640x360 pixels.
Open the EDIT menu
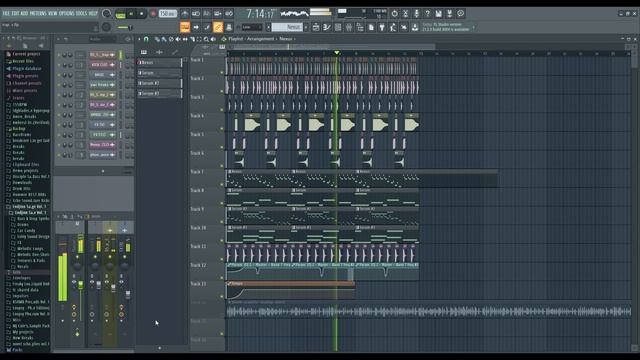click(x=15, y=13)
